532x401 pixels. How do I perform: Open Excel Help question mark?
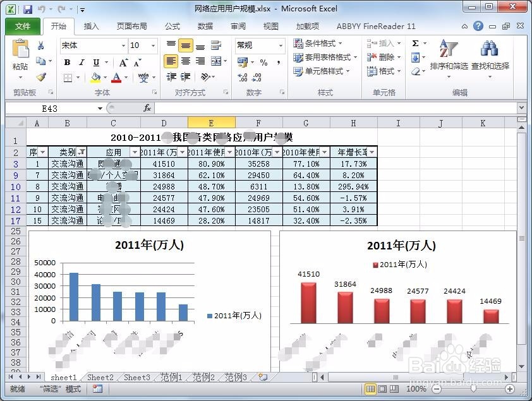click(x=478, y=26)
